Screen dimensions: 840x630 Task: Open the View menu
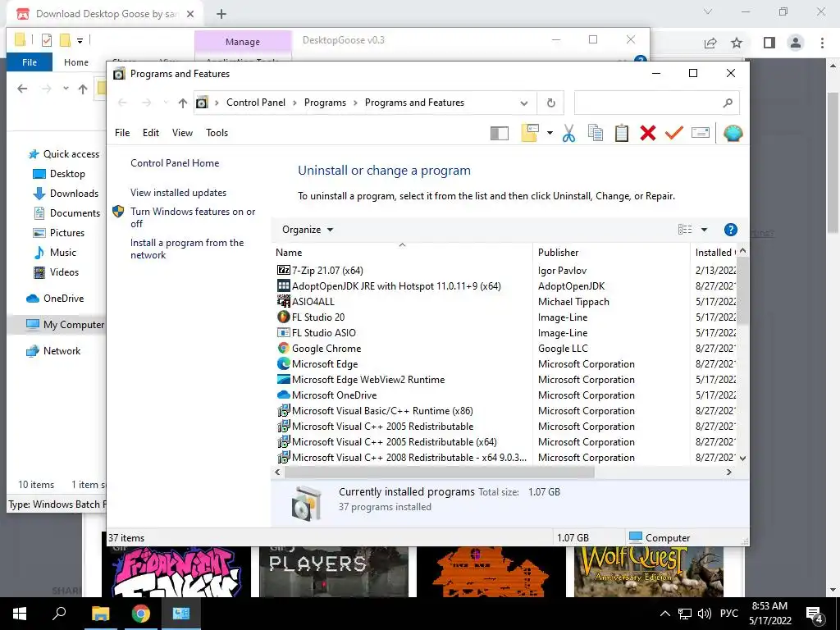pos(182,133)
